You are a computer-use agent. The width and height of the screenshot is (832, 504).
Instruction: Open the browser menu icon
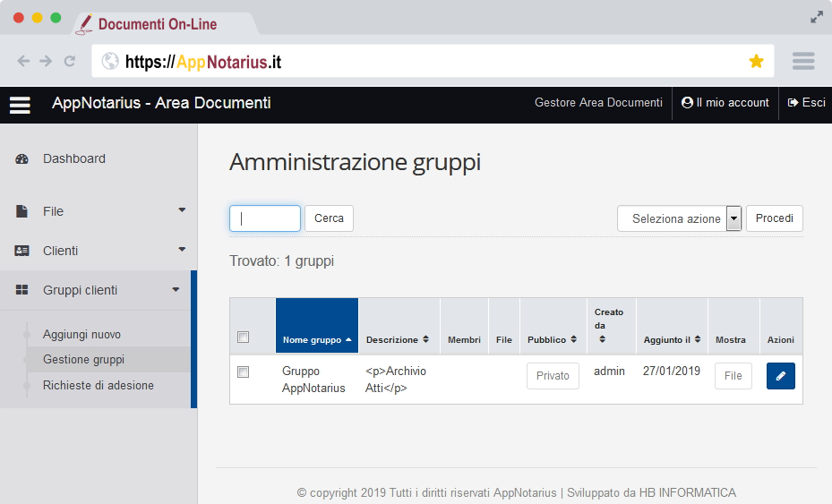(x=802, y=61)
